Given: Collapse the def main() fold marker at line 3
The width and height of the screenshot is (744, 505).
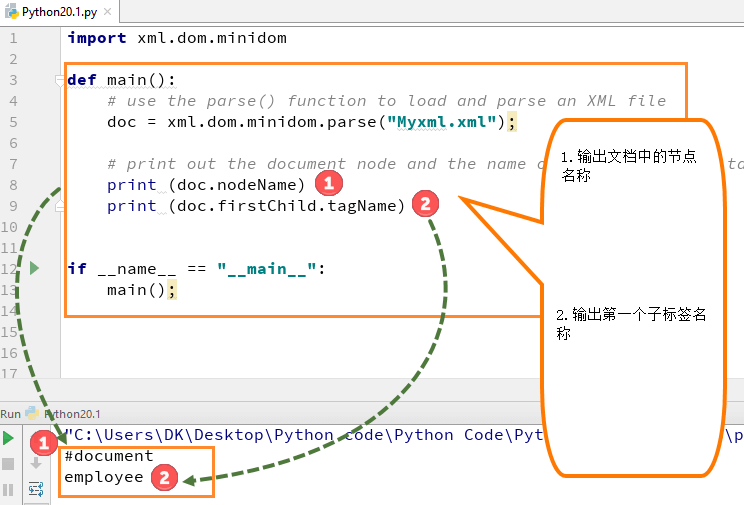Looking at the screenshot, I should click(59, 80).
